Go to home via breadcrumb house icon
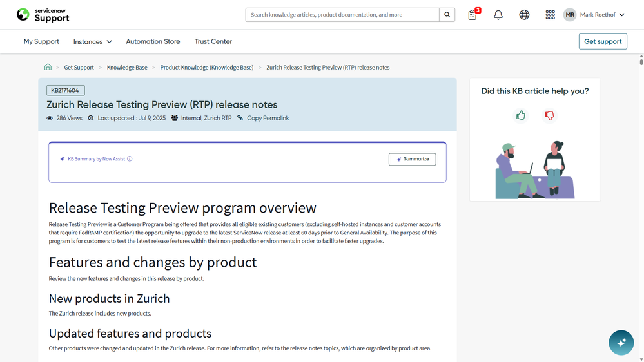Image resolution: width=644 pixels, height=362 pixels. (48, 67)
